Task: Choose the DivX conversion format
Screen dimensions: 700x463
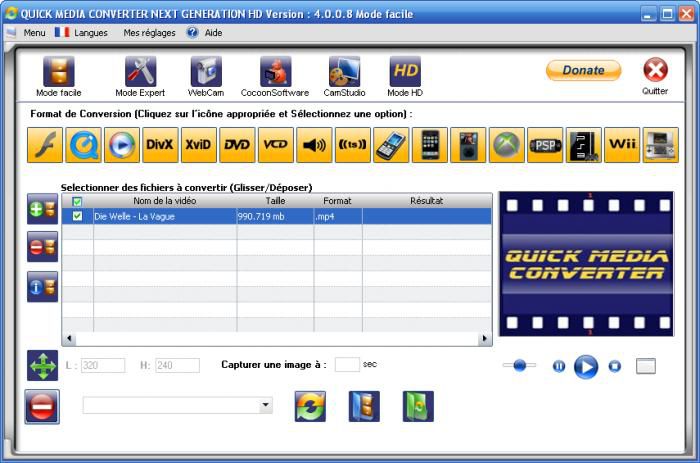Action: [159, 144]
